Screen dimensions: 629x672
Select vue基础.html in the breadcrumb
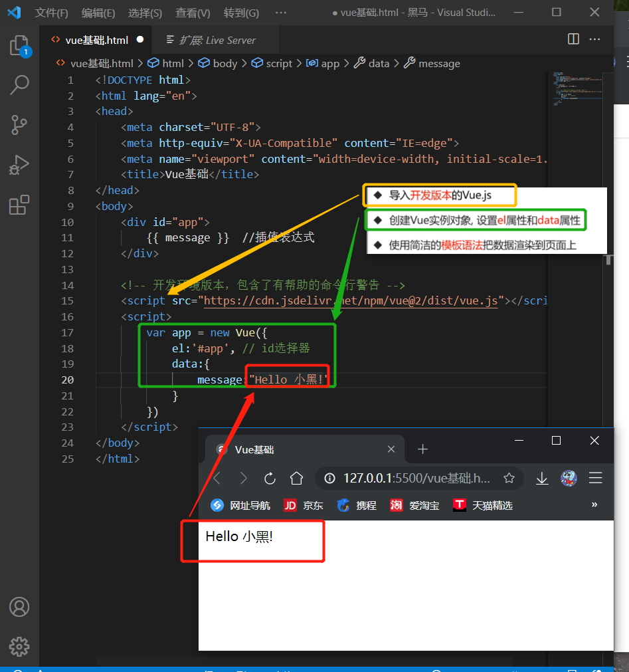pyautogui.click(x=102, y=63)
